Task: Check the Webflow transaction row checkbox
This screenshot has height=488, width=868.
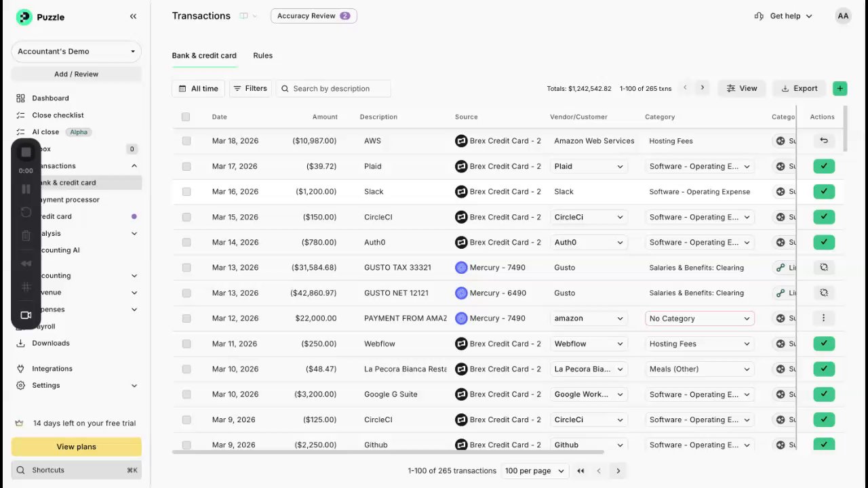Action: [x=186, y=344]
